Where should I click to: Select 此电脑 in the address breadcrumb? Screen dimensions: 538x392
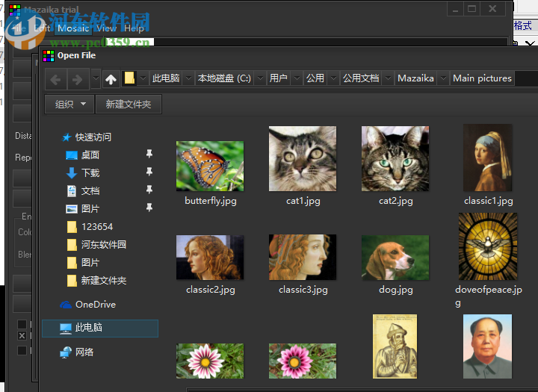coord(166,78)
